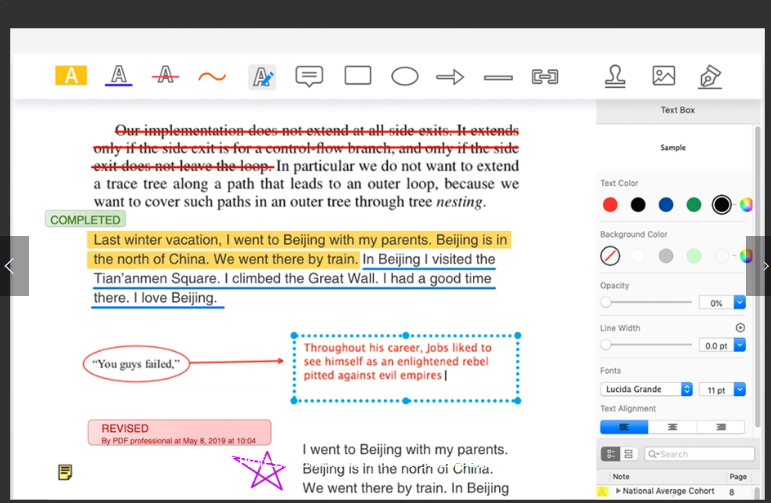The image size is (771, 503).
Task: Switch to flat list view toggle
Action: coord(628,454)
